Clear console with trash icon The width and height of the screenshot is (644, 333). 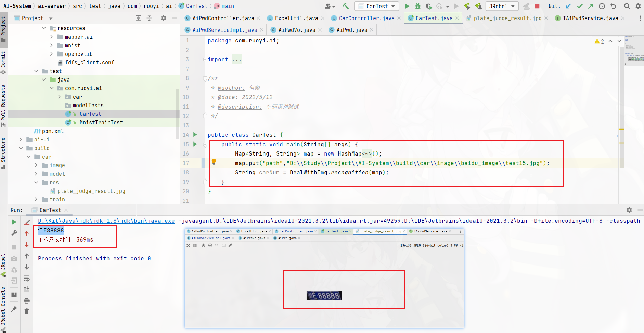pos(27,311)
